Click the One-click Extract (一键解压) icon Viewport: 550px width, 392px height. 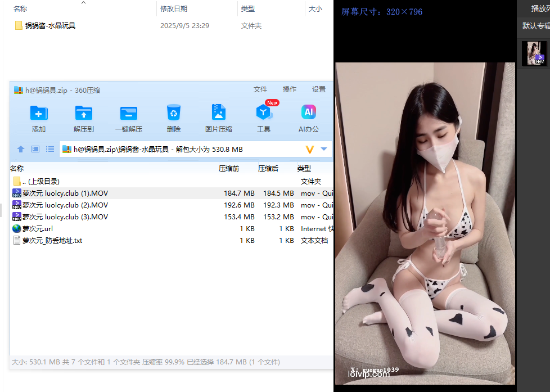[x=129, y=114]
